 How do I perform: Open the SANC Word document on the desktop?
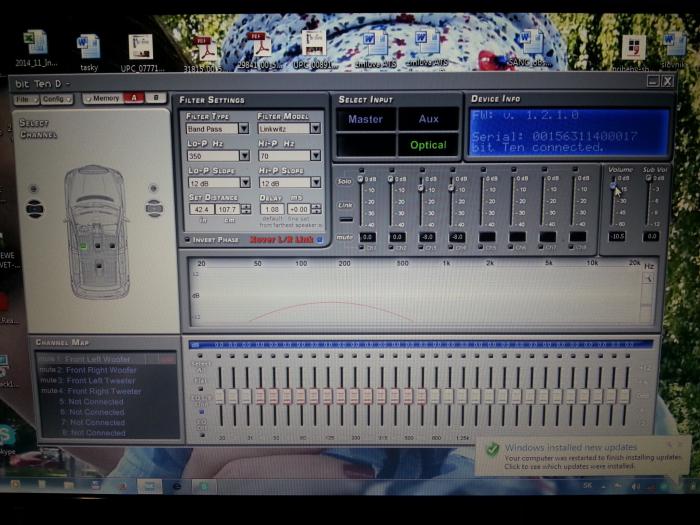point(530,48)
